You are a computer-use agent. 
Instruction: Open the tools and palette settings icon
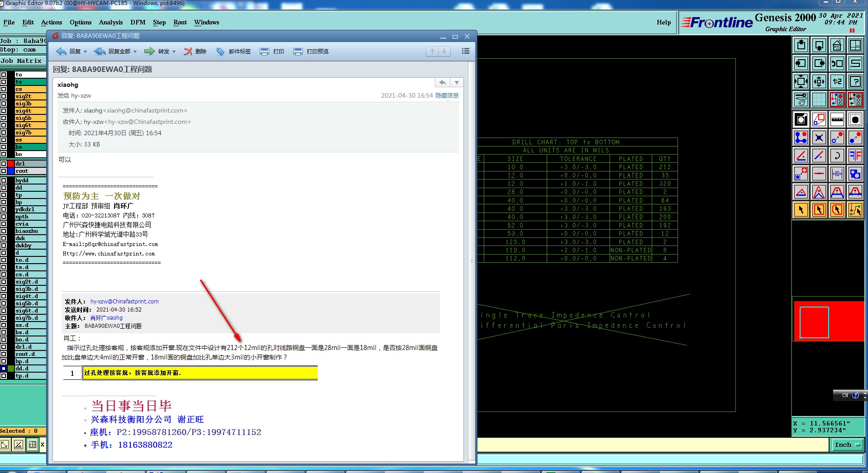801,99
